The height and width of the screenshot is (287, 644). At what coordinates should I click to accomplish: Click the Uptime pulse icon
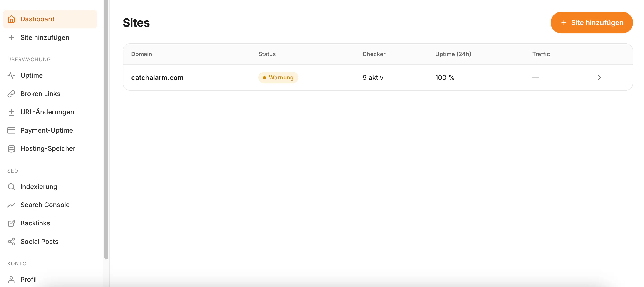click(11, 75)
